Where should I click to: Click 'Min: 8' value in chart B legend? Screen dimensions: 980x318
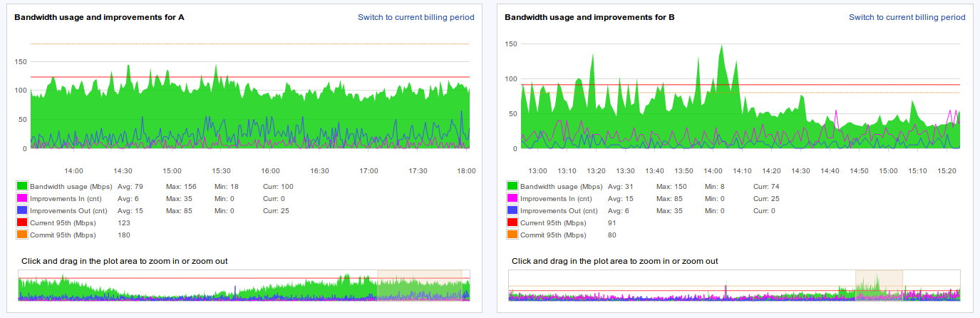click(715, 187)
